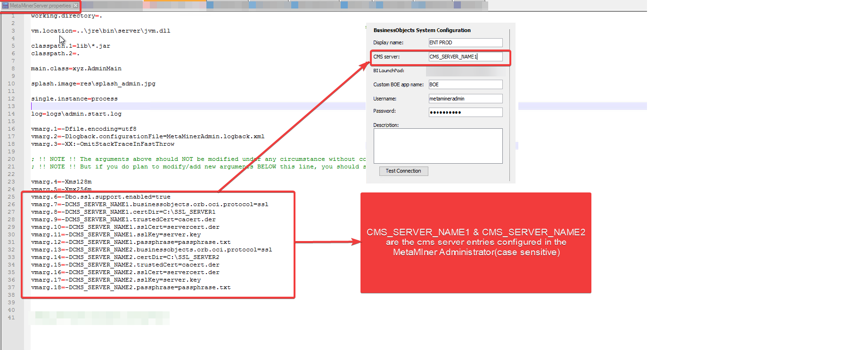Click the vmarg.13 CMS_SERVER_NAME2 orb.oci.protocol line
The width and height of the screenshot is (868, 350).
(x=152, y=250)
